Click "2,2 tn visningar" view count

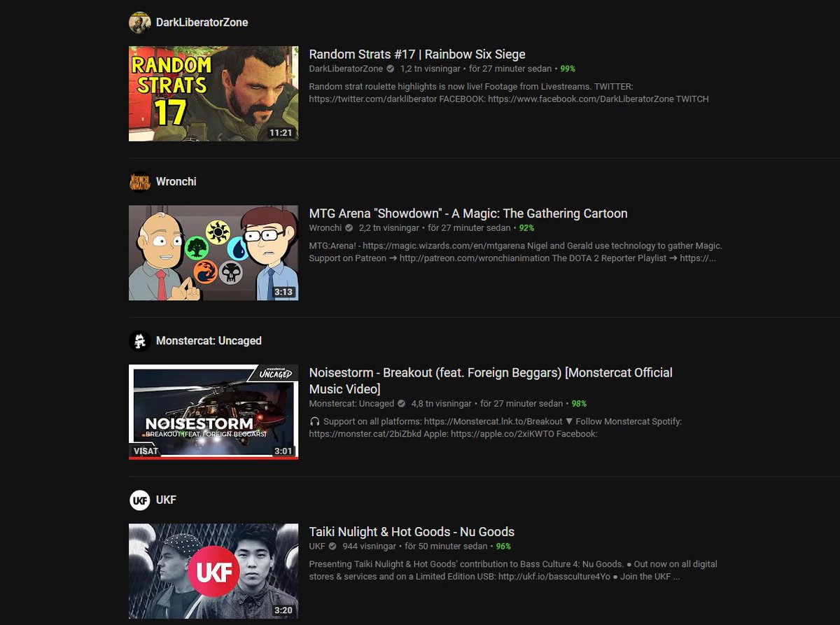pyautogui.click(x=388, y=228)
